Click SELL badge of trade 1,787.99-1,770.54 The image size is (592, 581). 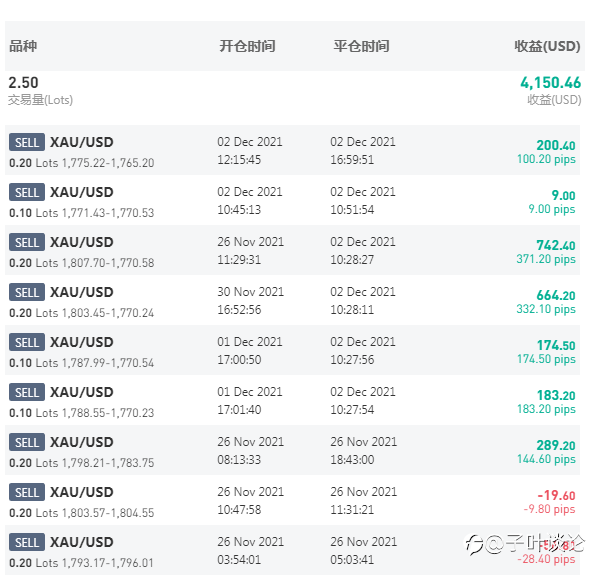coord(27,342)
